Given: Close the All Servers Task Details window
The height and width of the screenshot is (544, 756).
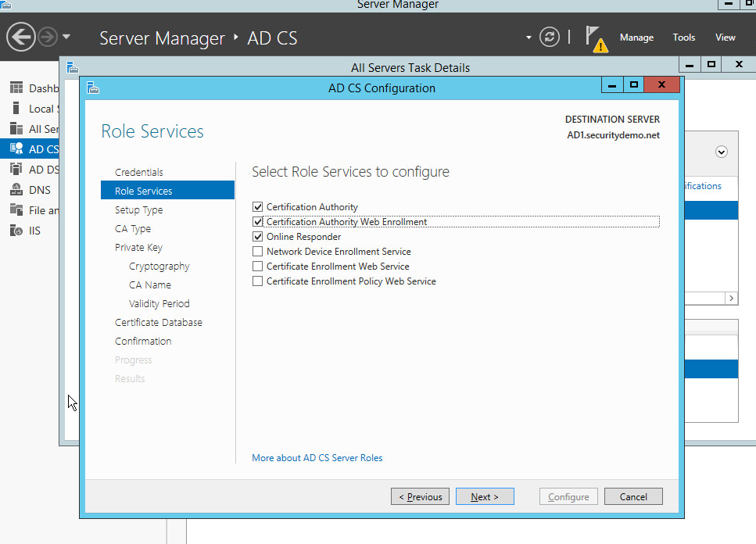Looking at the screenshot, I should coord(739,64).
